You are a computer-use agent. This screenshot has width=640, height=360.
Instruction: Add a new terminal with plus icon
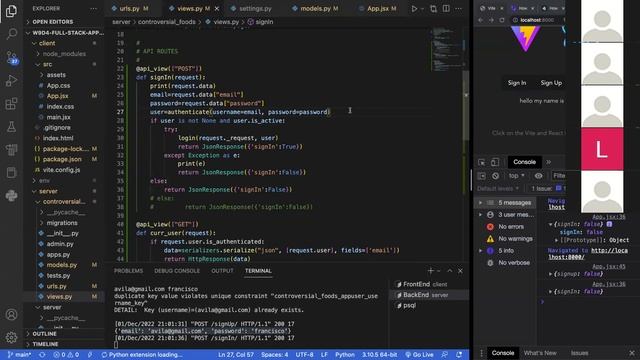pyautogui.click(x=431, y=271)
